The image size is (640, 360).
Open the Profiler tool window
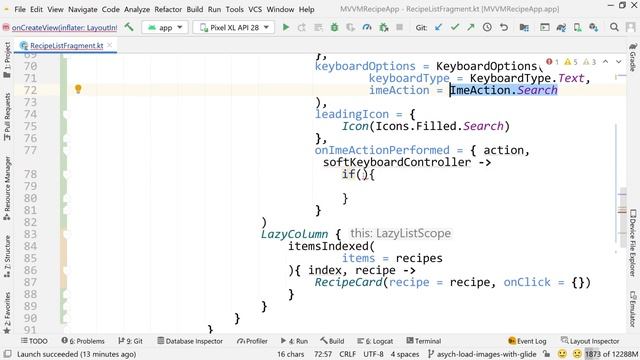[x=252, y=341]
